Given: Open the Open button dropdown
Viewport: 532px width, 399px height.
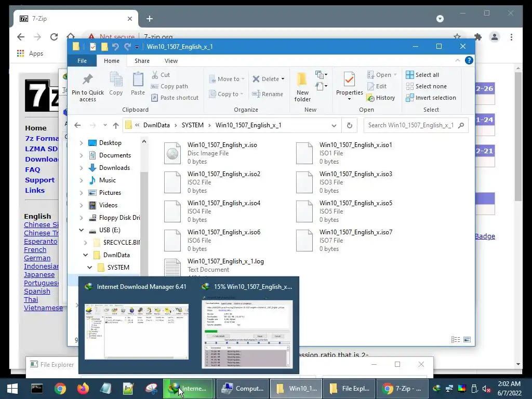Looking at the screenshot, I should click(x=395, y=75).
